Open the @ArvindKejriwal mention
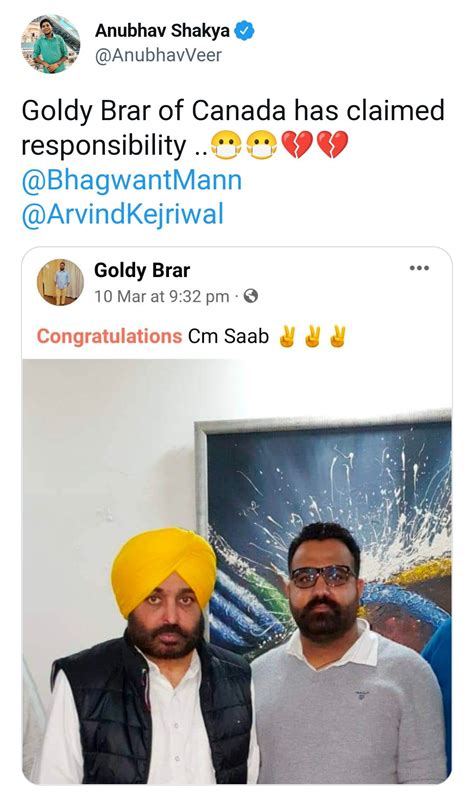Image resolution: width=474 pixels, height=800 pixels. pos(122,214)
